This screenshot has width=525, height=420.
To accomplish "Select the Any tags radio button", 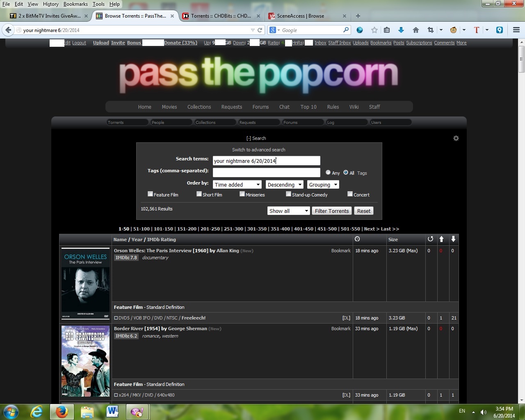I will coord(328,172).
